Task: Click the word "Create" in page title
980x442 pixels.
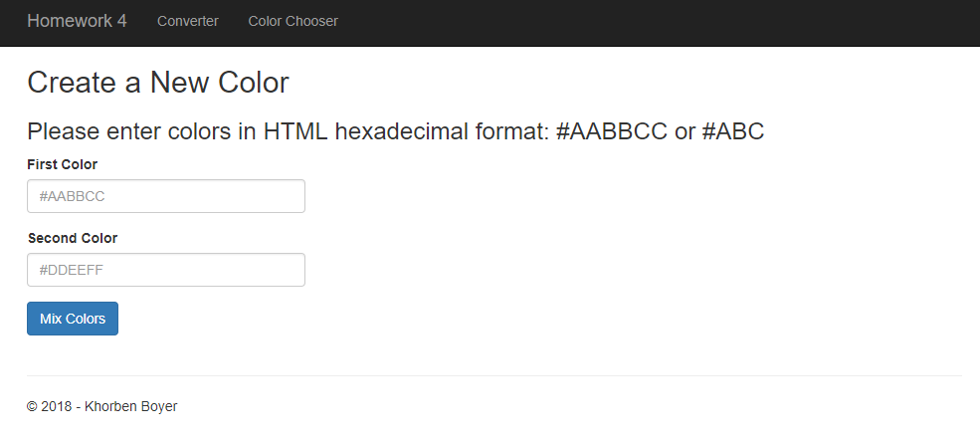Action: [72, 83]
